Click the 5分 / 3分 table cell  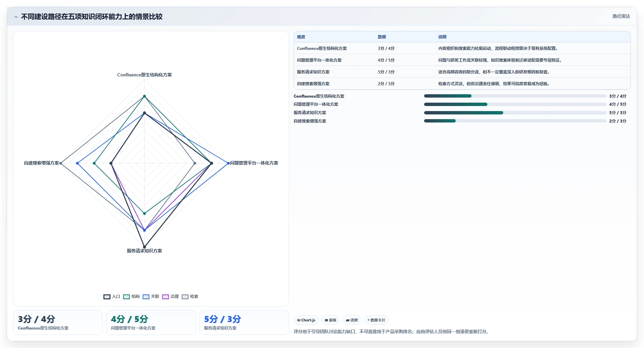click(386, 72)
